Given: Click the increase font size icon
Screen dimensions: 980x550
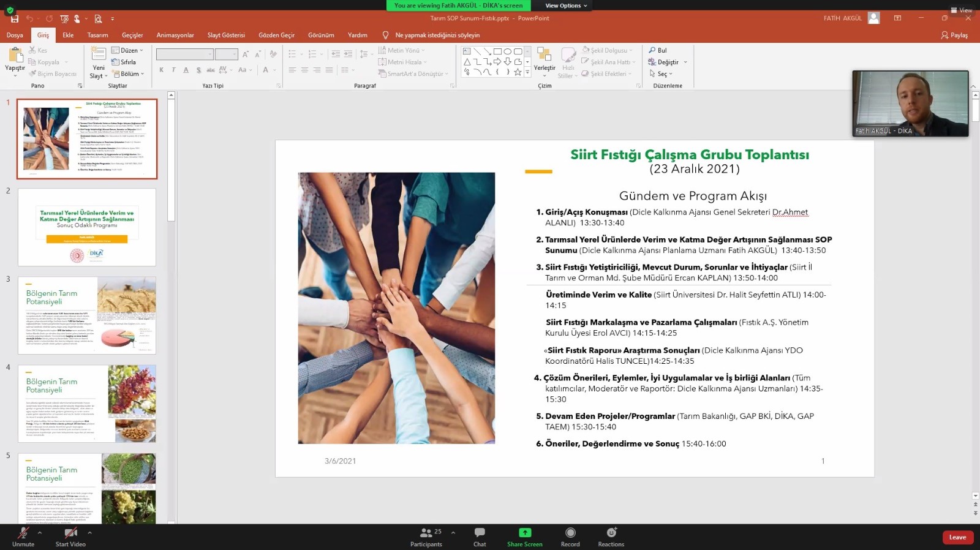Looking at the screenshot, I should tap(246, 54).
